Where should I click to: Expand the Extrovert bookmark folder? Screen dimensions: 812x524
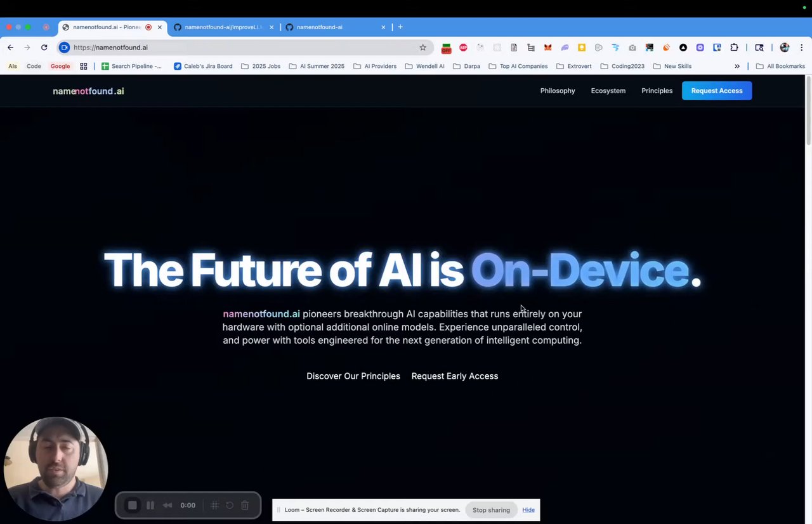tap(573, 66)
